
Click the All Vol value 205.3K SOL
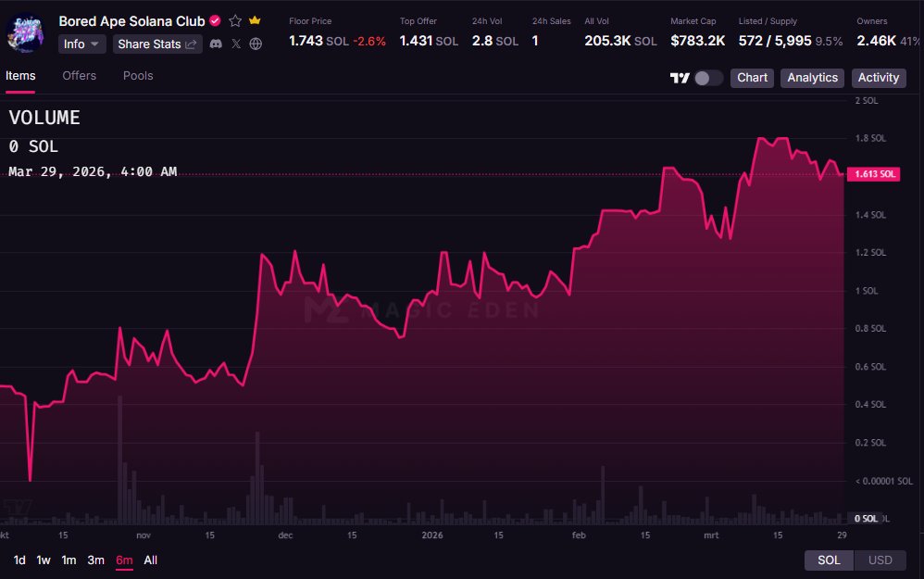click(620, 42)
